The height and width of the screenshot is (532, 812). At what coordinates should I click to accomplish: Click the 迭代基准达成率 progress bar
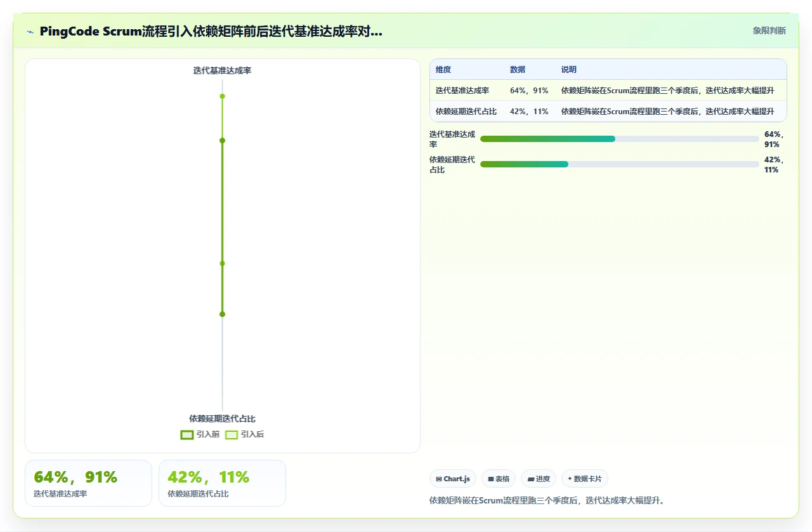pyautogui.click(x=619, y=139)
